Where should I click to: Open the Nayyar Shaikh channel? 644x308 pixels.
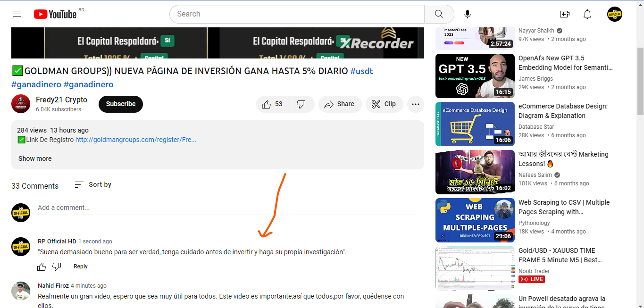click(x=536, y=31)
